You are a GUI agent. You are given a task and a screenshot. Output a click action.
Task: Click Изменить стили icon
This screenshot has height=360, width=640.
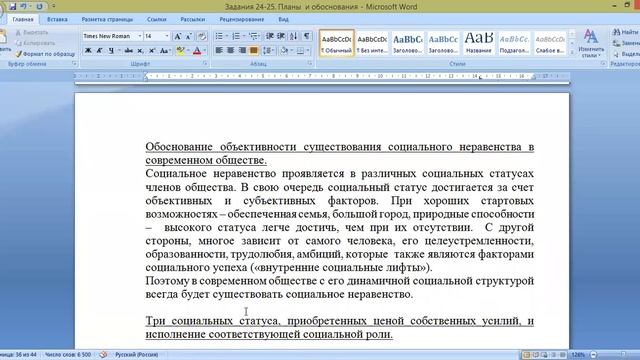[591, 43]
